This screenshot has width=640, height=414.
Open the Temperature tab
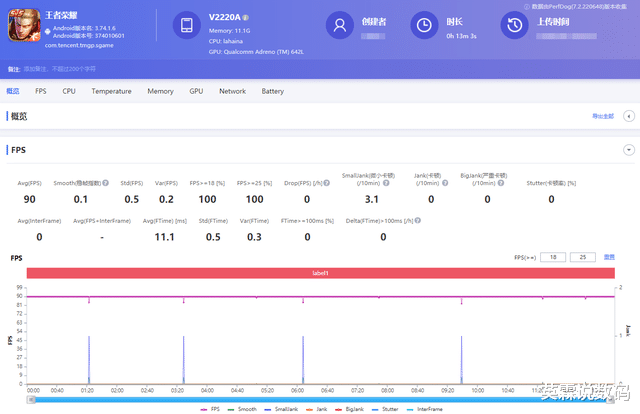point(111,91)
